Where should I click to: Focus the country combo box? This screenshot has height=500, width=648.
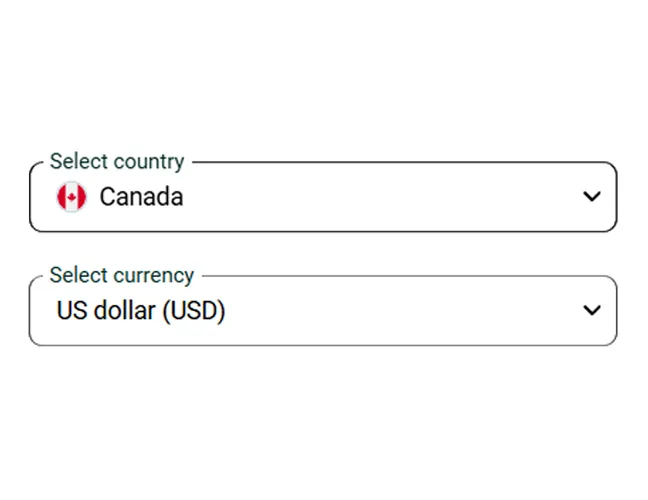pos(322,197)
